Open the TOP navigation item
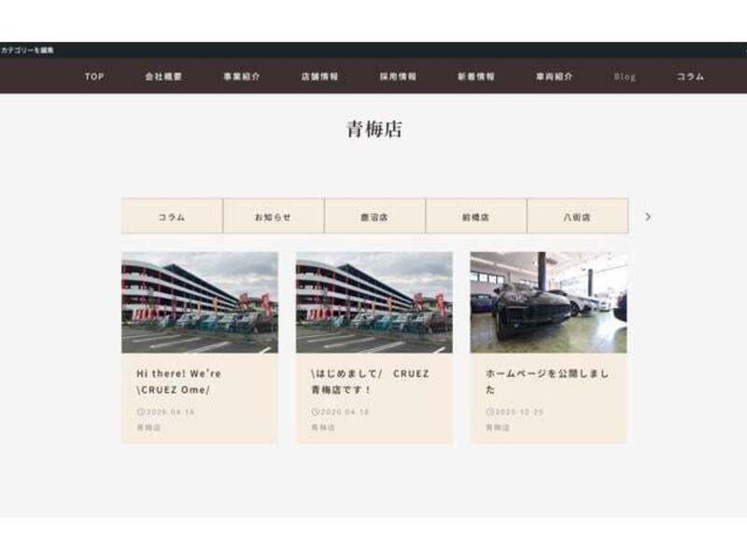Viewport: 747px width, 560px height. point(94,77)
